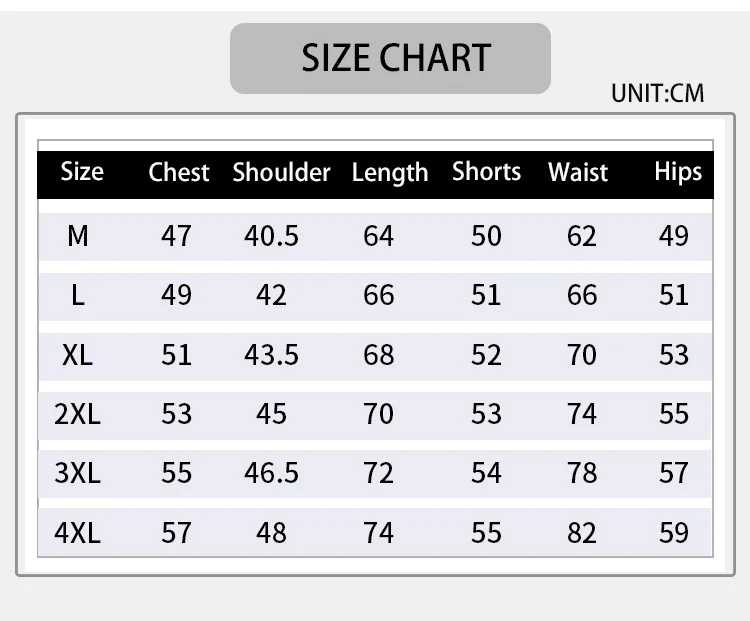Screen dimensions: 750x621
Task: Select the 4XL size row label
Action: (x=78, y=532)
